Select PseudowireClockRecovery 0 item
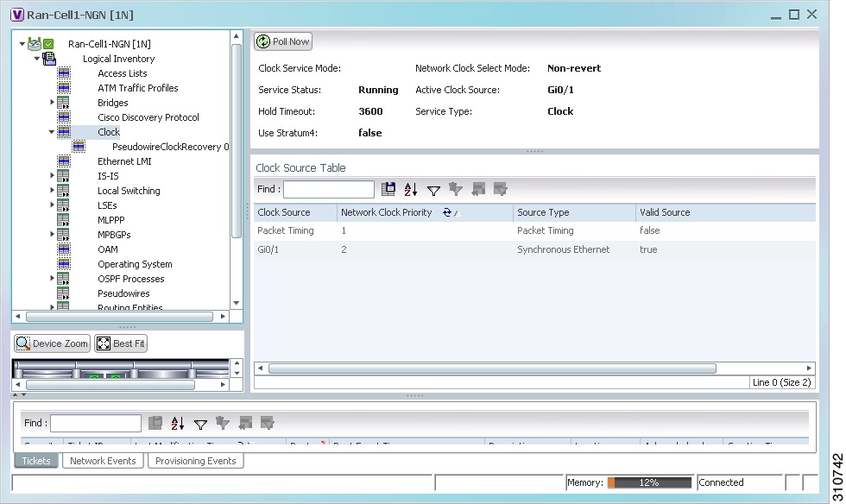Image resolution: width=846 pixels, height=504 pixels. 171,147
